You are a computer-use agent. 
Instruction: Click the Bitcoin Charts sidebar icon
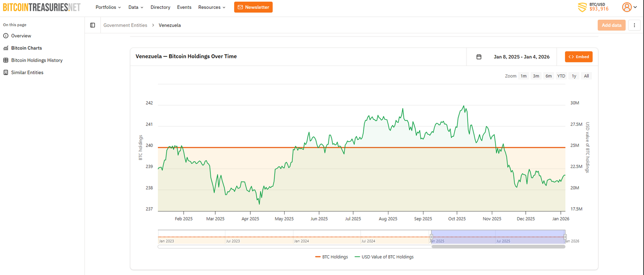click(x=6, y=48)
